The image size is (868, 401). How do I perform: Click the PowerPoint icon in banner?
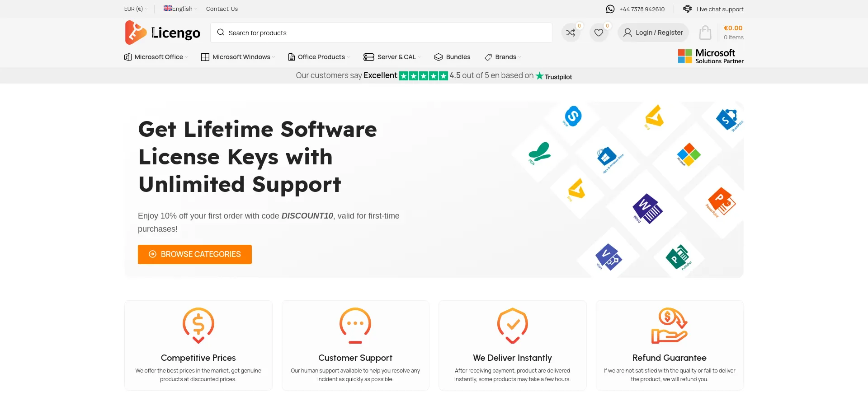coord(722,202)
